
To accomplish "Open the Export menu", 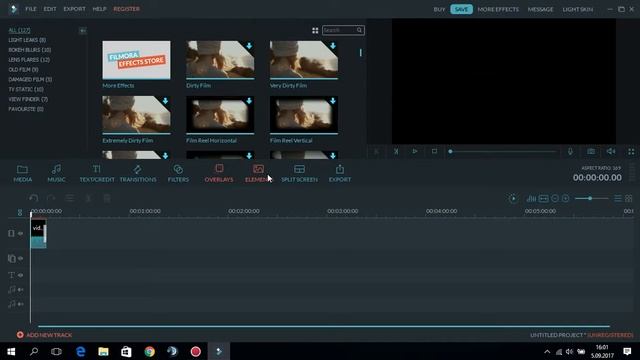I will [x=74, y=9].
